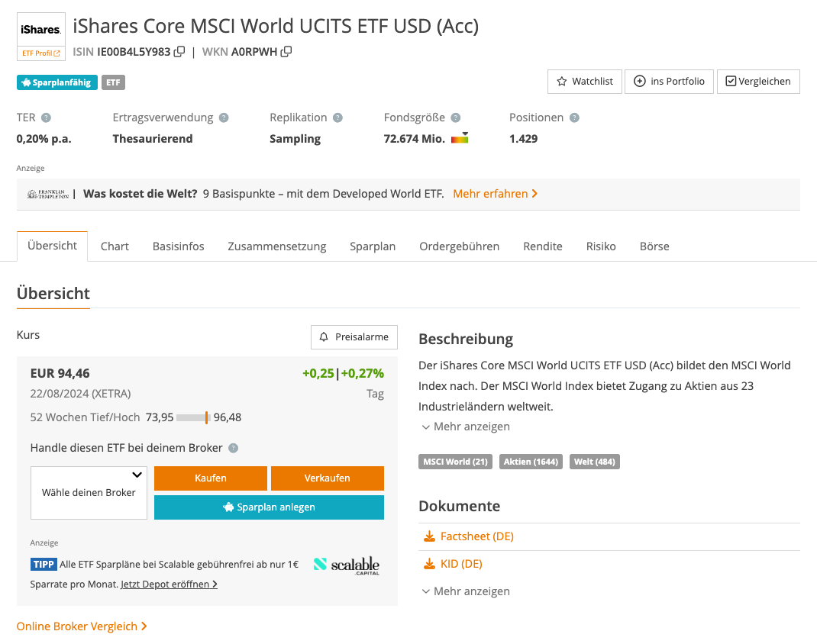Viewport: 817px width, 644px height.
Task: Switch to the Chart tab
Action: tap(115, 246)
